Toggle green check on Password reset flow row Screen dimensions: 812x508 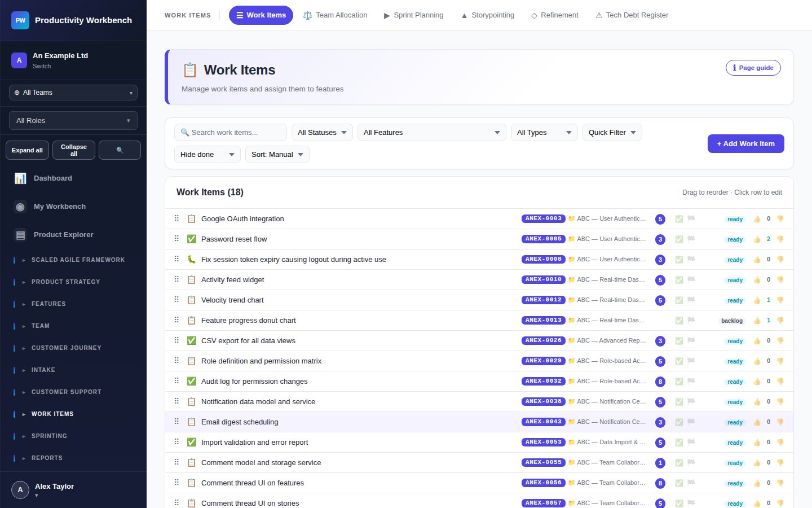coord(679,239)
